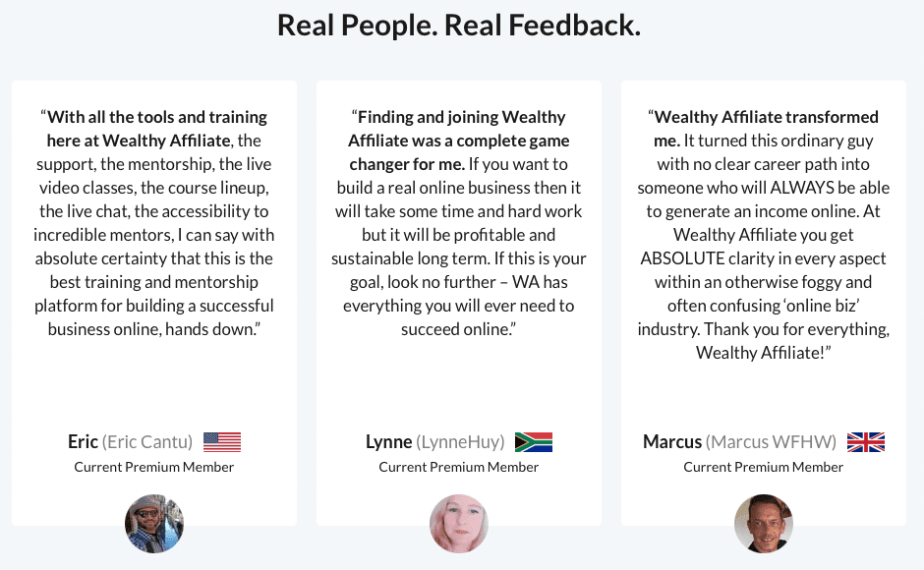Viewport: 924px width, 570px height.
Task: Open Lynne's profile photo avatar
Action: [459, 524]
